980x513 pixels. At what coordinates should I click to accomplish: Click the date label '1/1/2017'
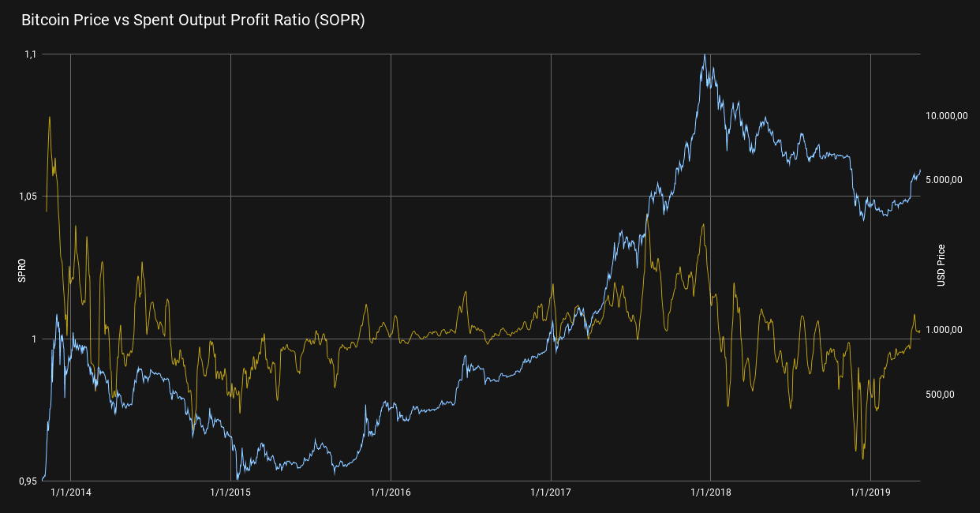(x=551, y=493)
